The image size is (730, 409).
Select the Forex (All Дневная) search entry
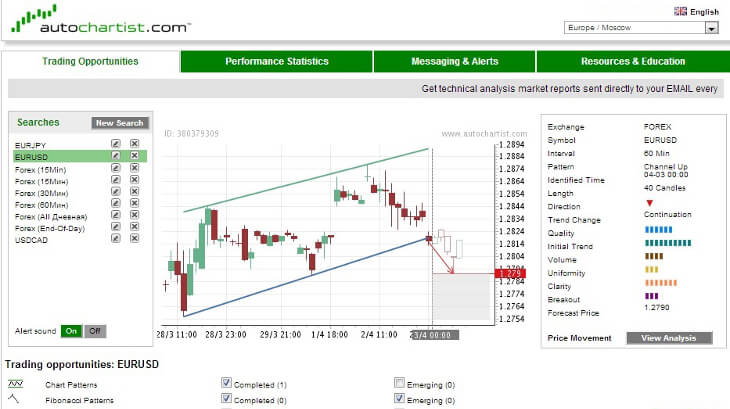click(51, 217)
